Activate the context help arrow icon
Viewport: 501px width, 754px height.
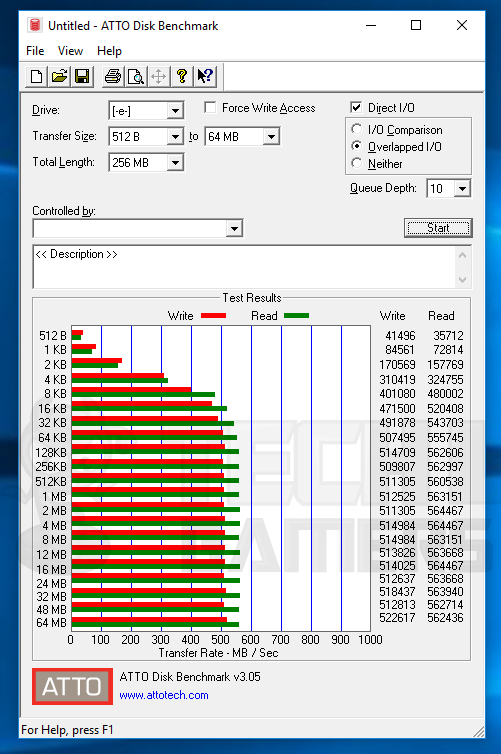205,76
